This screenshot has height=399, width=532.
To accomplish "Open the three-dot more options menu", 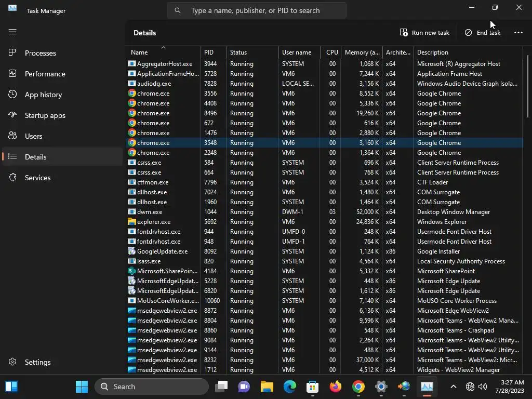I will pyautogui.click(x=518, y=33).
